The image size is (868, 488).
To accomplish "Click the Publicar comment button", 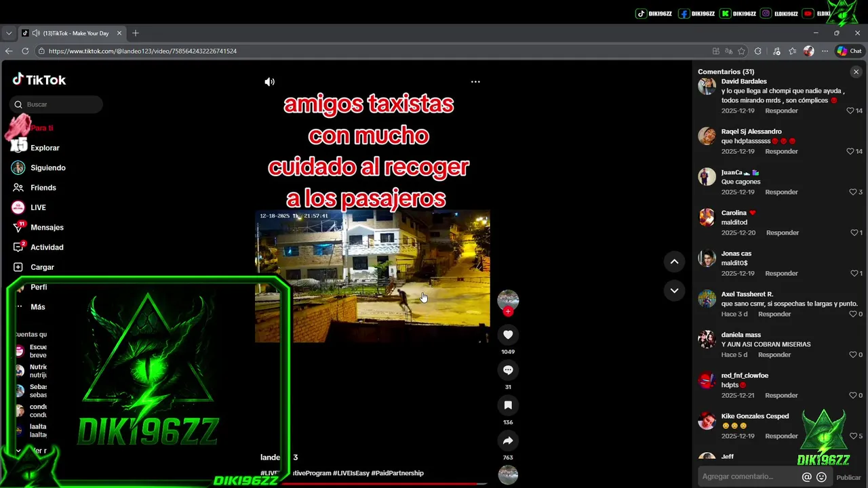I will 848,477.
